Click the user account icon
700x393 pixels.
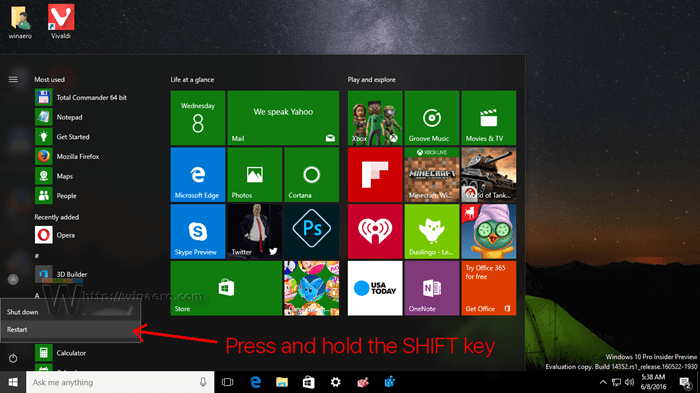point(13,280)
